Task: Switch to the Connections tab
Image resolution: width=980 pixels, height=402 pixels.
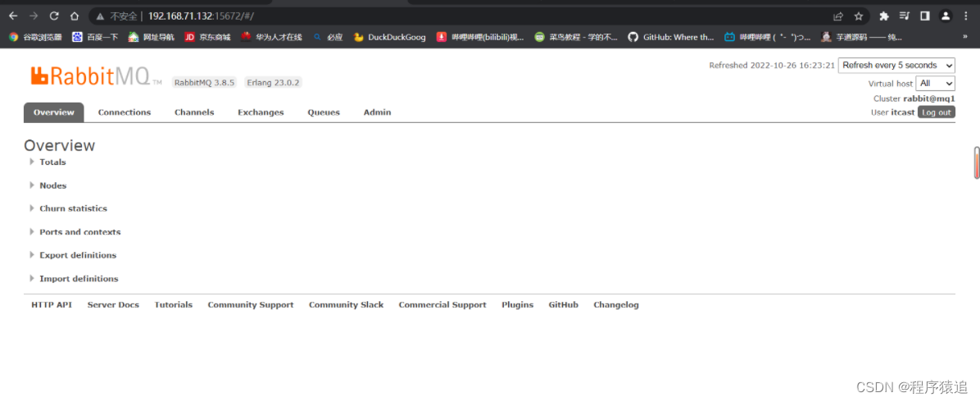Action: coord(125,112)
